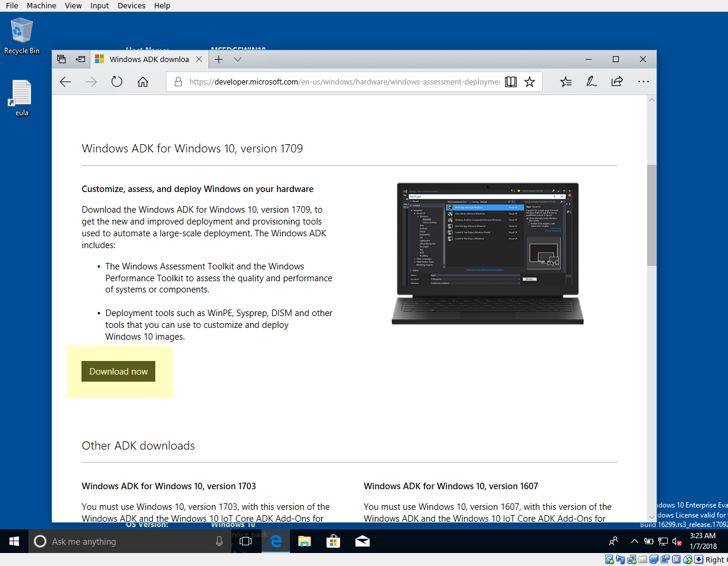Open the Machine menu

pyautogui.click(x=41, y=5)
